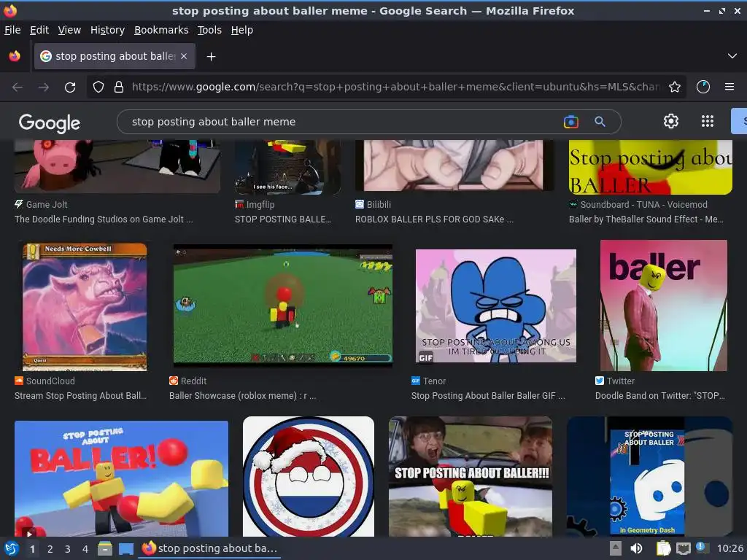Switch to workspace 3
The image size is (747, 560).
pyautogui.click(x=68, y=549)
